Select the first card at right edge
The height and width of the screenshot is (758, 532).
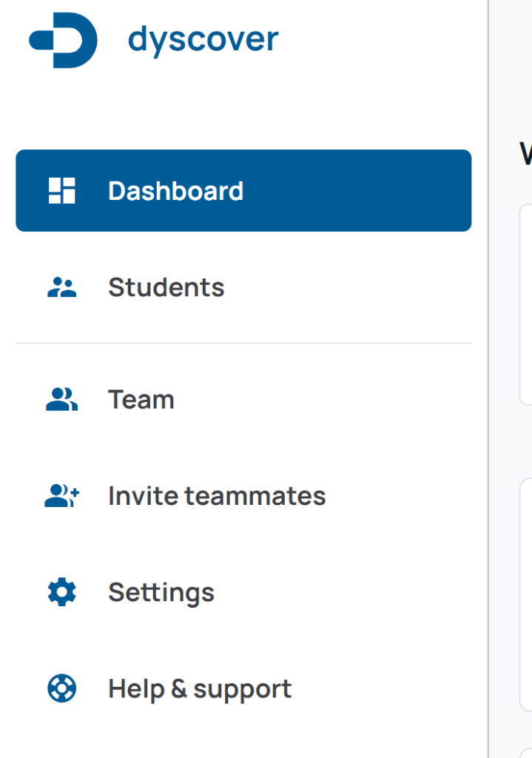[x=526, y=304]
